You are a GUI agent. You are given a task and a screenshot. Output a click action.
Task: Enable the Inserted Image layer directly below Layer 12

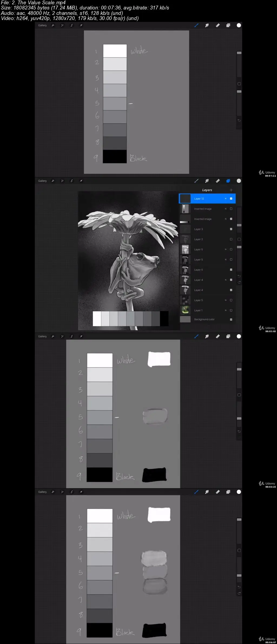coord(231,209)
